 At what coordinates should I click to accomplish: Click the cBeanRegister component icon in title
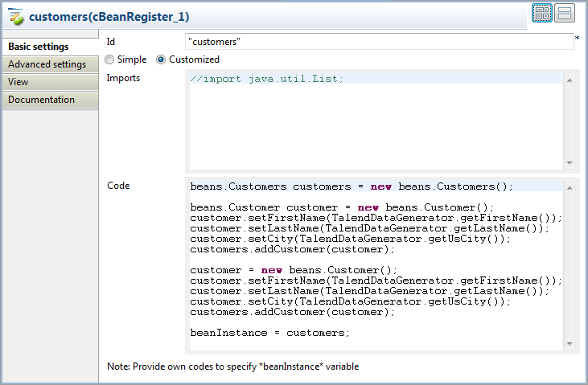pyautogui.click(x=15, y=17)
